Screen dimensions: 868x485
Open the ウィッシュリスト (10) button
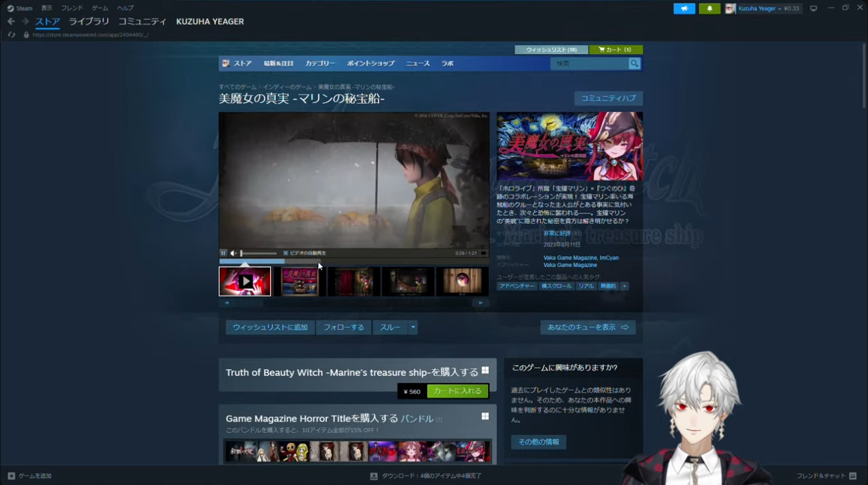(x=551, y=49)
